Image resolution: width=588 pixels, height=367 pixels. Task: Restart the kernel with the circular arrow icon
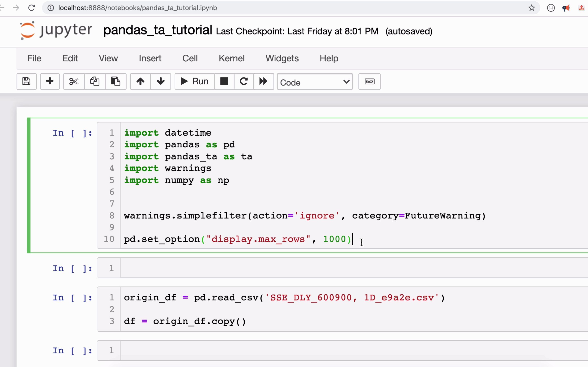point(244,81)
